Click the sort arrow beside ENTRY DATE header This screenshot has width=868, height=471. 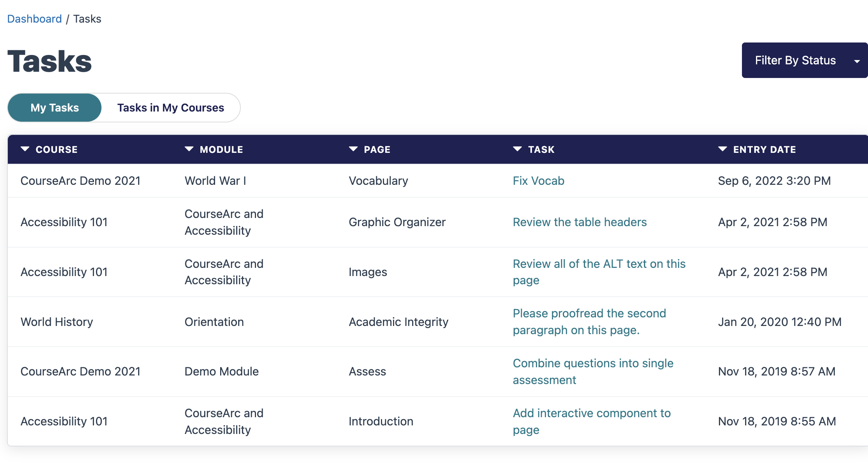[x=723, y=149]
